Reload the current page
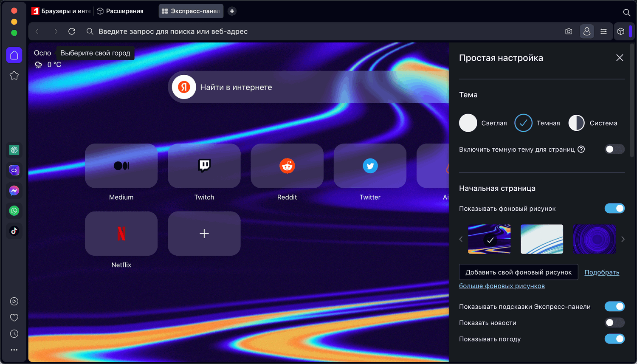637x364 pixels. coord(72,31)
